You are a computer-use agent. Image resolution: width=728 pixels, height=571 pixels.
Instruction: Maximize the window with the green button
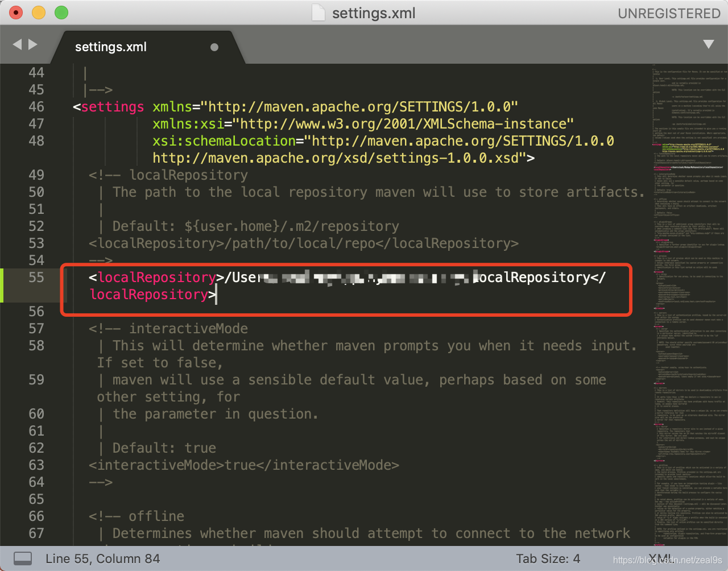[61, 13]
